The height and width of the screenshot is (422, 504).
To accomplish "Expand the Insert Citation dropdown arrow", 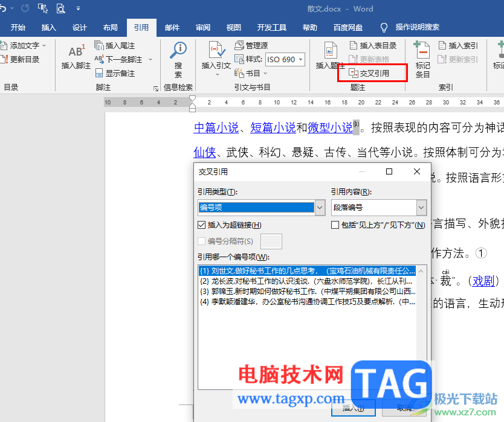I will [218, 74].
